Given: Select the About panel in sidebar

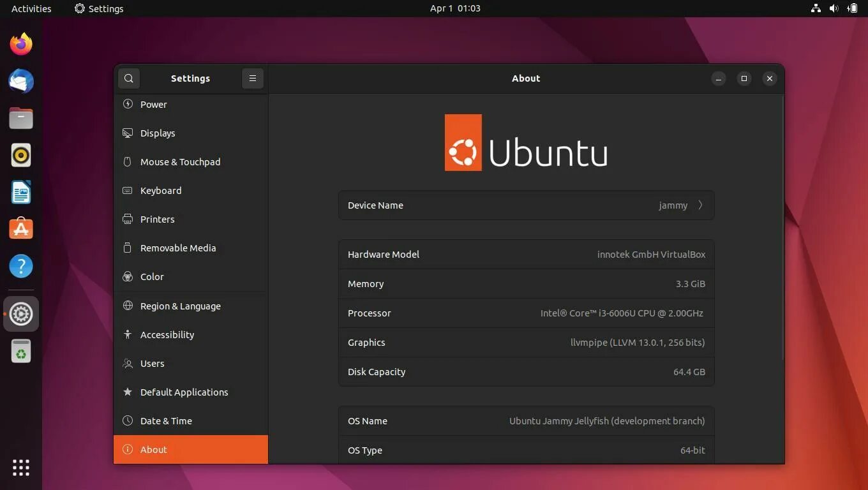Looking at the screenshot, I should tap(191, 449).
